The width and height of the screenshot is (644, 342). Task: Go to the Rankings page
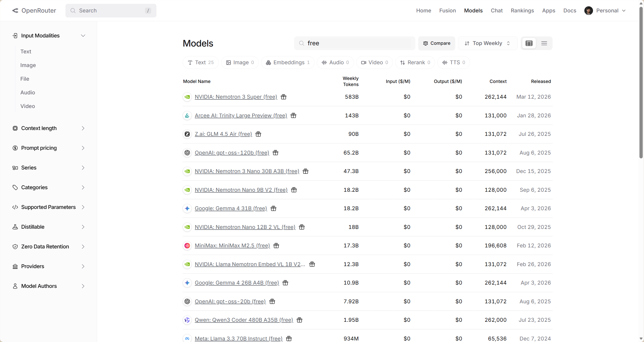[x=522, y=11]
